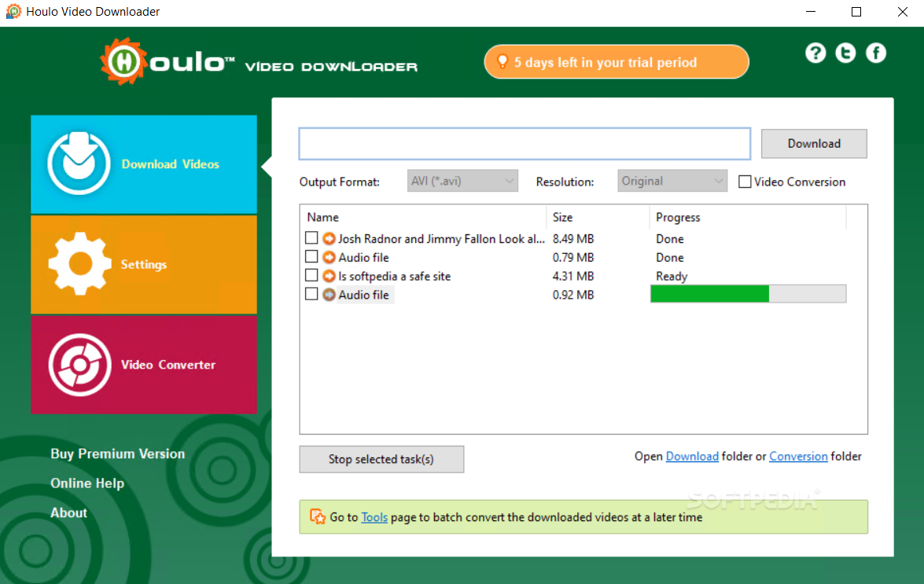Open Buy Premium Version

pyautogui.click(x=118, y=454)
